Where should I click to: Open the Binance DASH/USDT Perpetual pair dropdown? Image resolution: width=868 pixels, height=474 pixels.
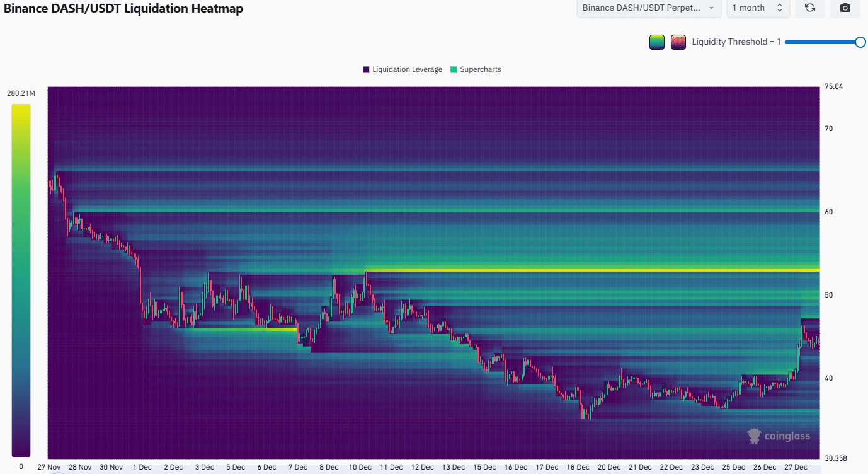click(649, 8)
